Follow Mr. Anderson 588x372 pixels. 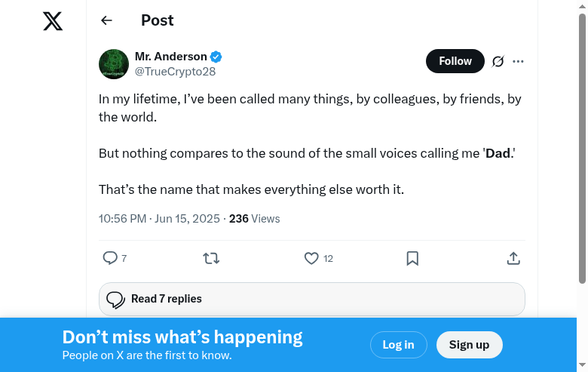click(455, 61)
